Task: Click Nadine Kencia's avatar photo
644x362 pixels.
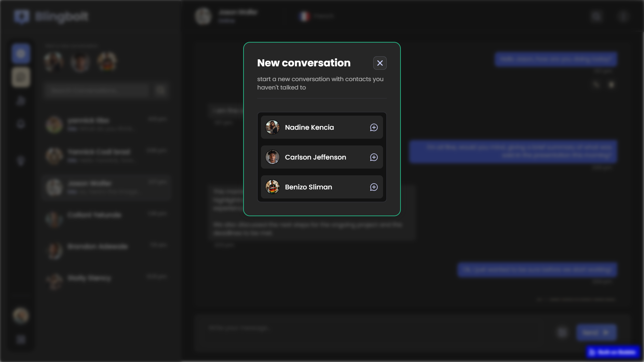Action: [x=272, y=127]
